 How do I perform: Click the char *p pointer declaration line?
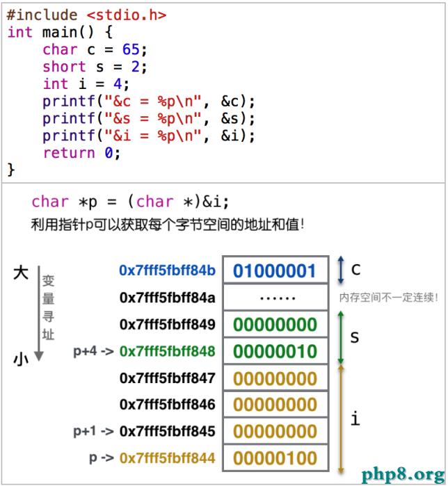click(x=130, y=202)
